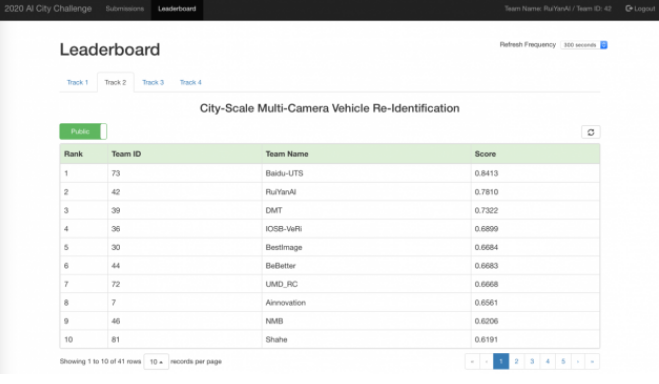Click the score 0.8413 cell
Viewport: 659px width, 384px height.
tap(535, 173)
